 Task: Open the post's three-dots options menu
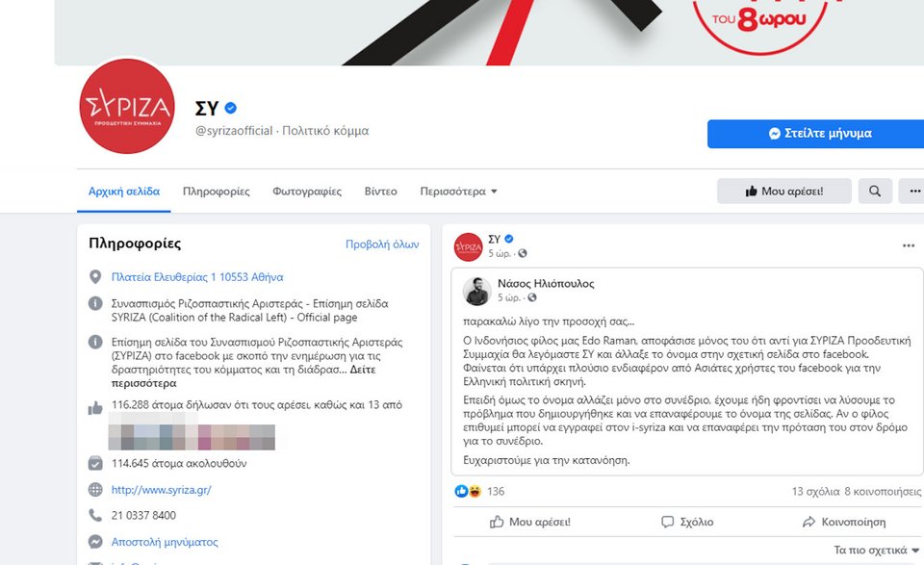908,245
